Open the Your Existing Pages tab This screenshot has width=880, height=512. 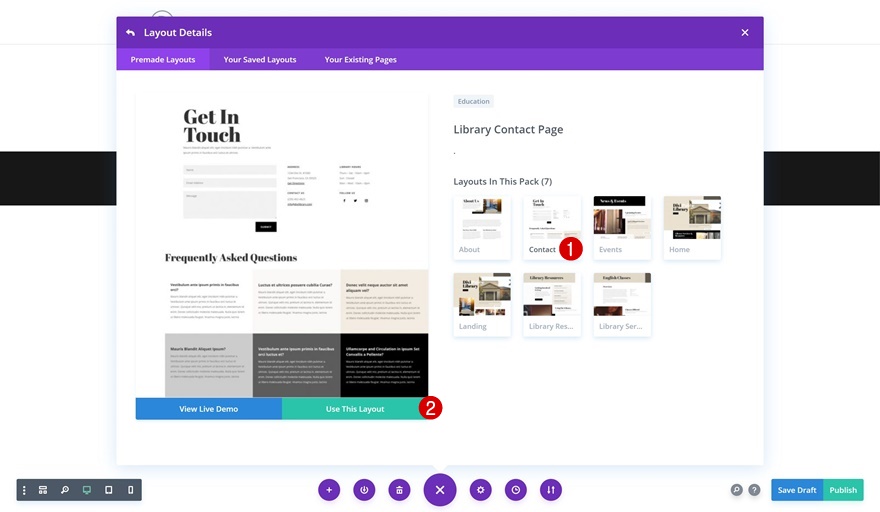pos(360,60)
